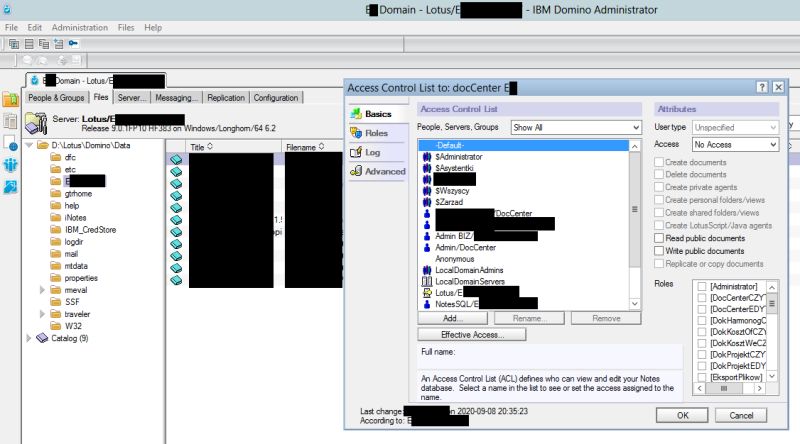Click the Domino tab icon in window tab
Image resolution: width=800 pixels, height=444 pixels.
(x=34, y=81)
